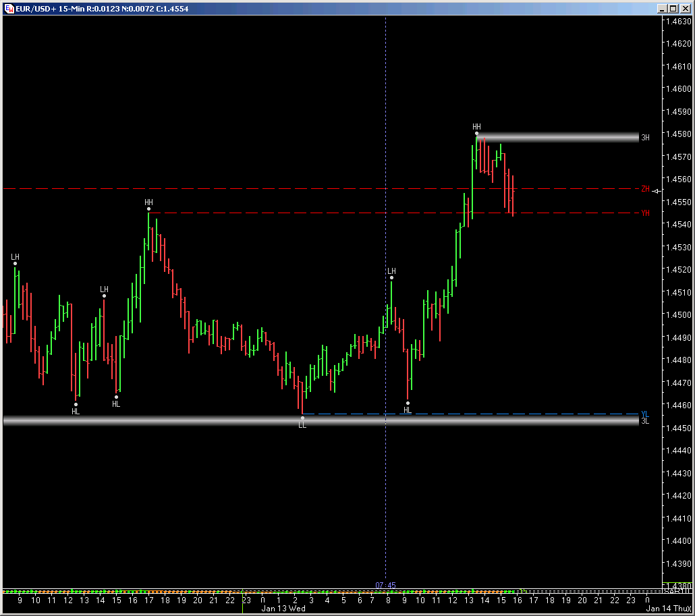Click the 1.4610 price axis label
Screen dimensions: 695x616
pos(679,67)
